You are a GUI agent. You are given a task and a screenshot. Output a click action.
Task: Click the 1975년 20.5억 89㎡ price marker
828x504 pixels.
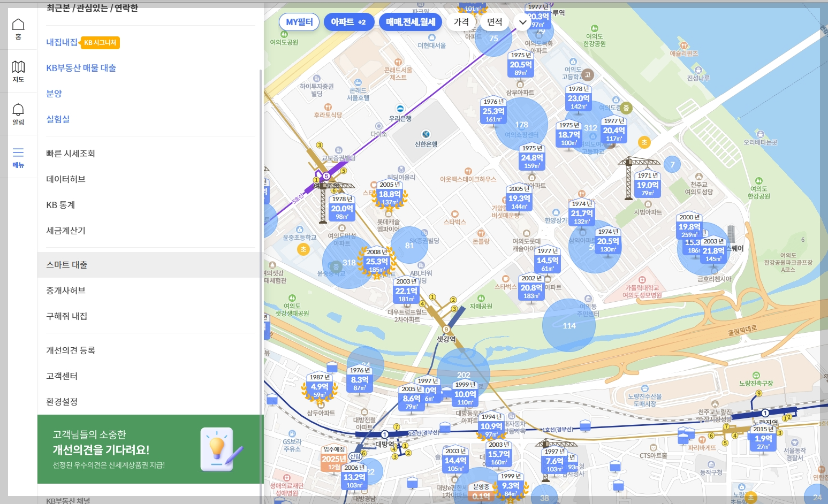[x=521, y=64]
